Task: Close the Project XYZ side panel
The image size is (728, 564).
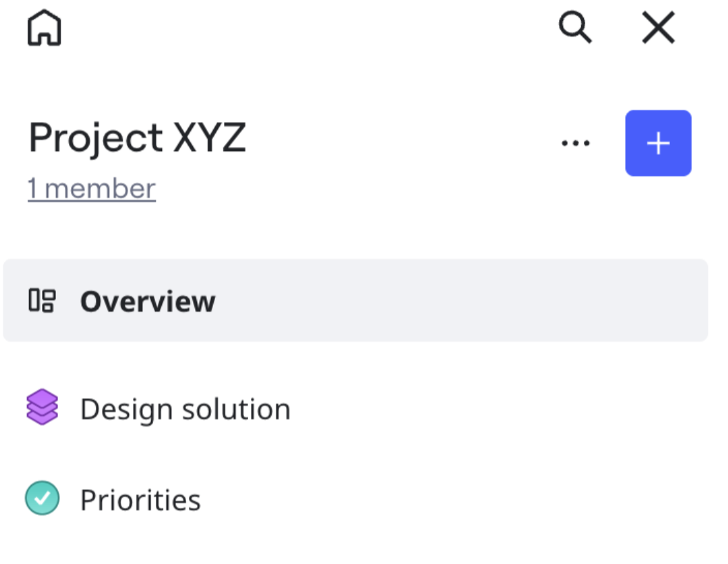Action: tap(658, 29)
